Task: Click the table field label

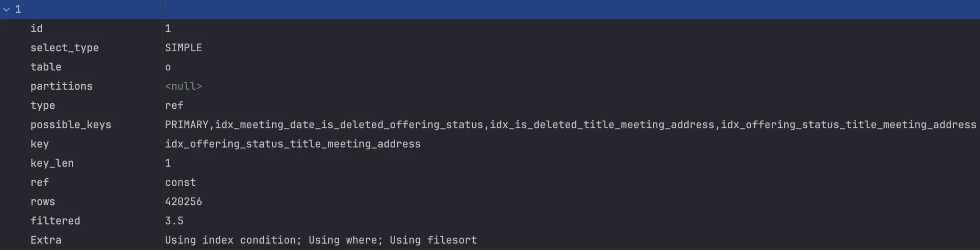Action: (46, 67)
